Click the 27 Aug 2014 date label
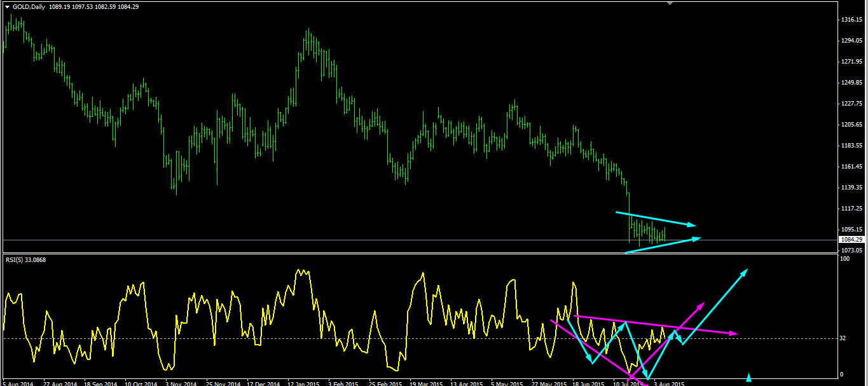 (60, 383)
